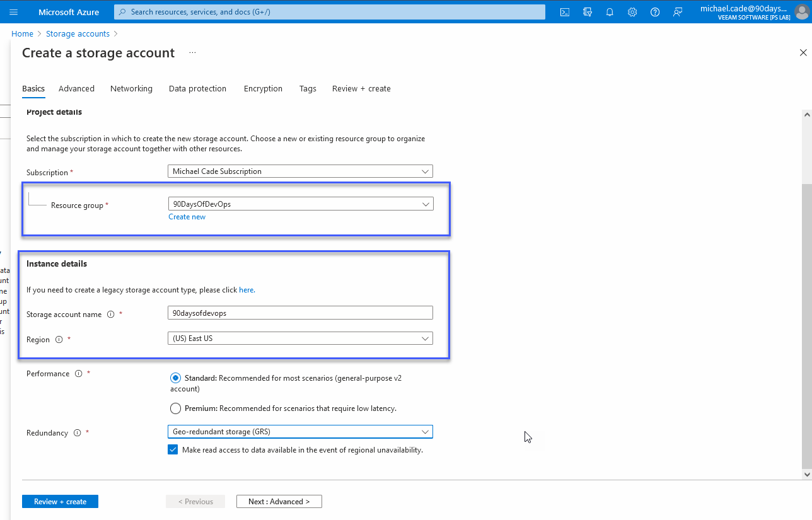Open Azure portal settings gear
The width and height of the screenshot is (812, 520).
pos(632,11)
